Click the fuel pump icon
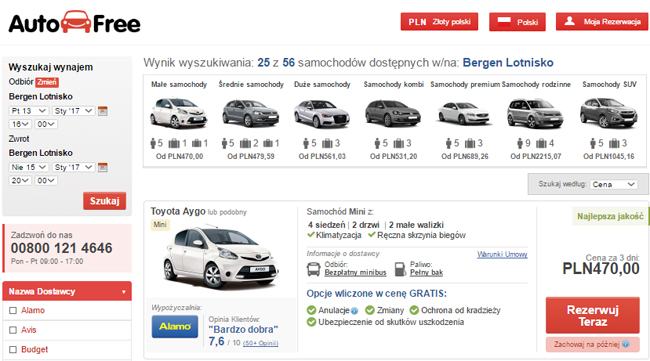The width and height of the screenshot is (650, 361). (400, 269)
